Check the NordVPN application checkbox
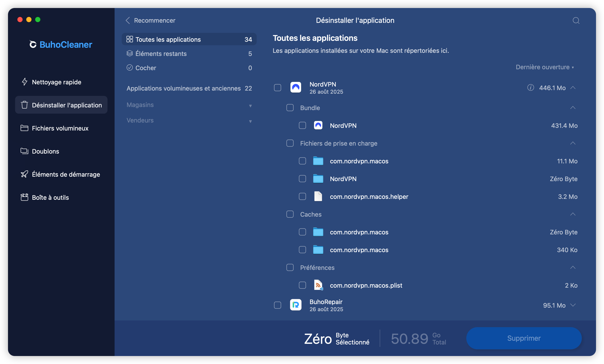This screenshot has height=364, width=604. (277, 88)
